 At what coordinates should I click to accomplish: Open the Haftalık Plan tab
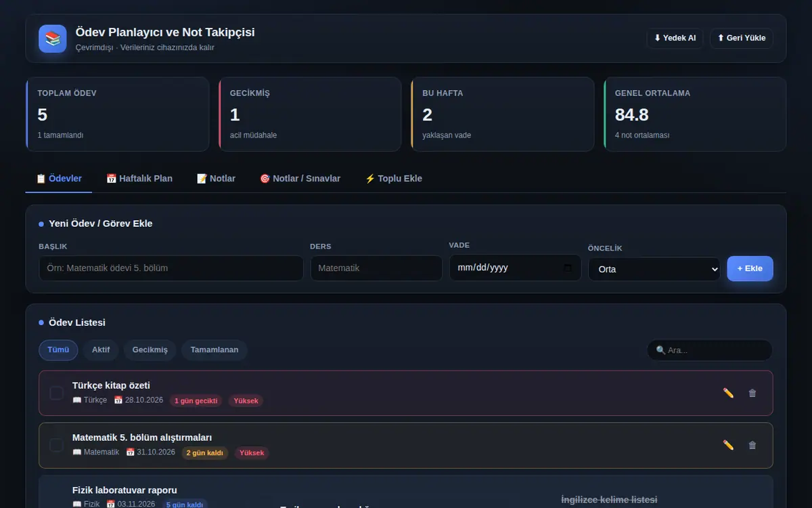[x=139, y=179]
